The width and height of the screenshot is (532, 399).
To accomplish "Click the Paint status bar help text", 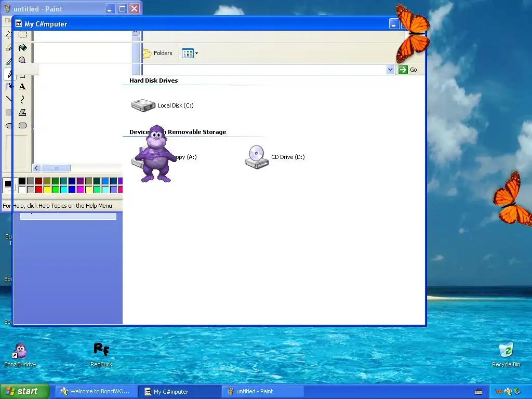I will pyautogui.click(x=58, y=206).
